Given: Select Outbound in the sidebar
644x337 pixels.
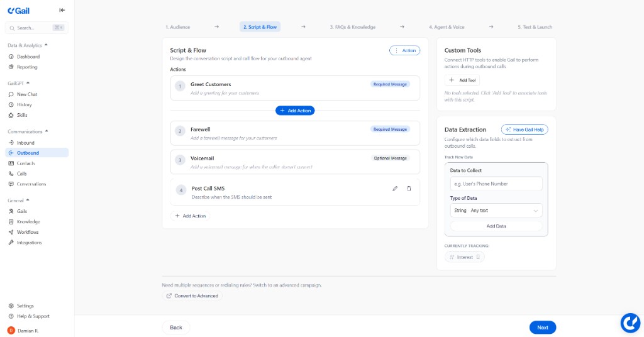Looking at the screenshot, I should (x=36, y=153).
